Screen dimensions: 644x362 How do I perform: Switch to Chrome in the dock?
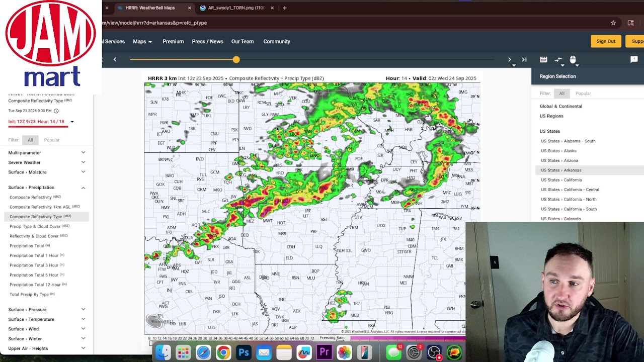point(223,352)
